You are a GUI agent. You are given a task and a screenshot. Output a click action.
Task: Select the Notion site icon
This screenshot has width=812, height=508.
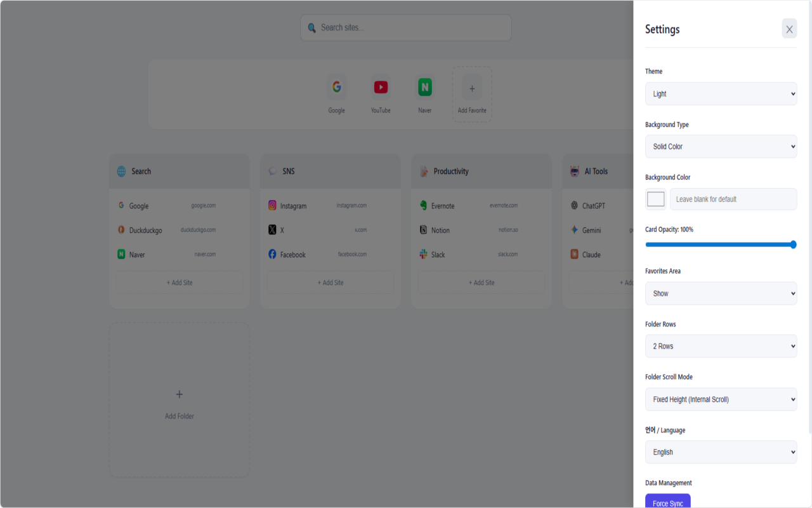tap(423, 230)
